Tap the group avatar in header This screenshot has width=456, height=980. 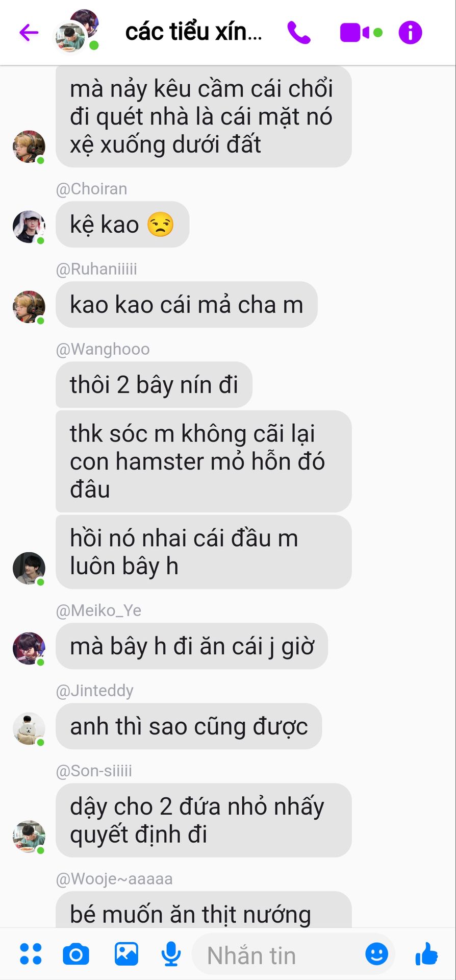77,31
